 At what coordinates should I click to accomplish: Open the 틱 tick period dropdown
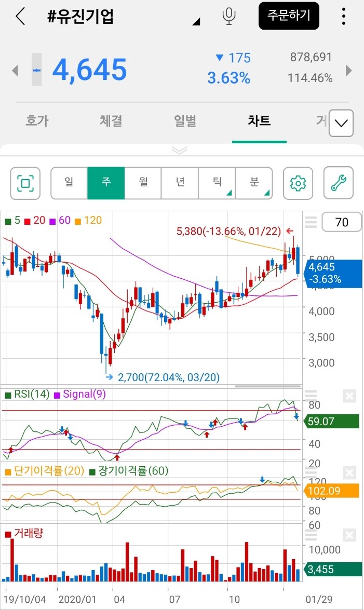(x=217, y=183)
